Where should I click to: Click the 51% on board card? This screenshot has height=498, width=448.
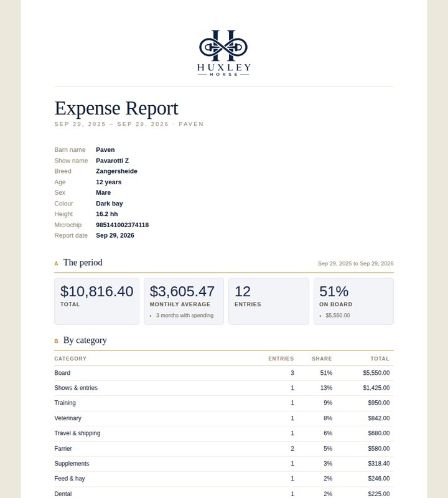[353, 301]
